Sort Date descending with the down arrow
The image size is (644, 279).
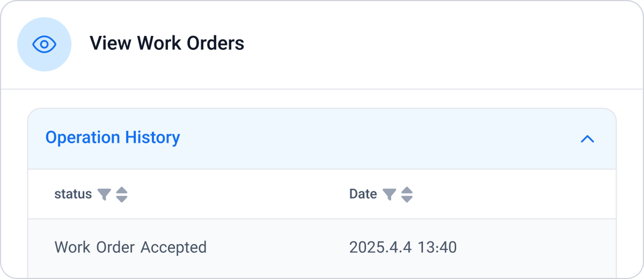(x=407, y=199)
